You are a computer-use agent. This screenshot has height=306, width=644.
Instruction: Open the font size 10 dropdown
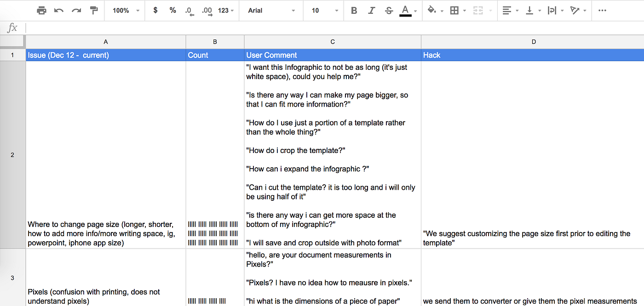[x=324, y=10]
